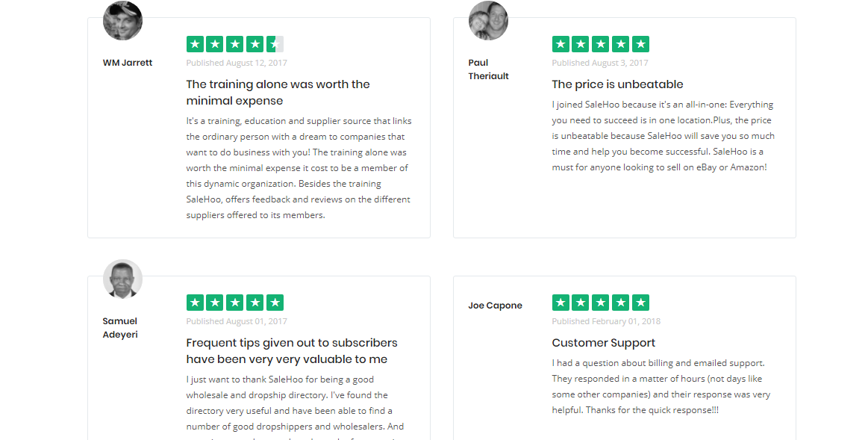Viewport: 868px width, 440px height.
Task: Click the WM Jarrett reviewer name
Action: coord(128,63)
